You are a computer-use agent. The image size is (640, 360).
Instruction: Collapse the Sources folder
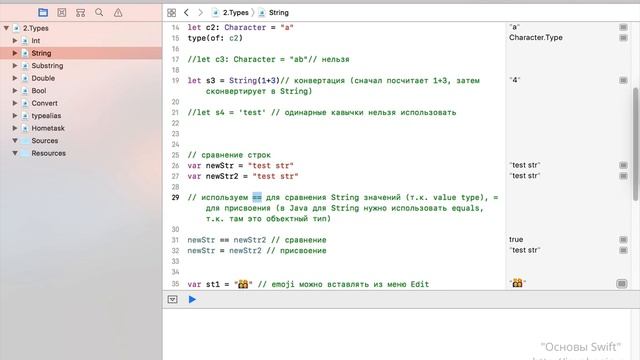15,140
